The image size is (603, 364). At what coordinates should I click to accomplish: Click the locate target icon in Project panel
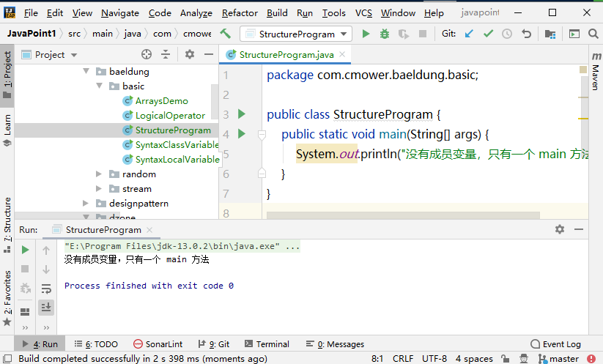[146, 55]
